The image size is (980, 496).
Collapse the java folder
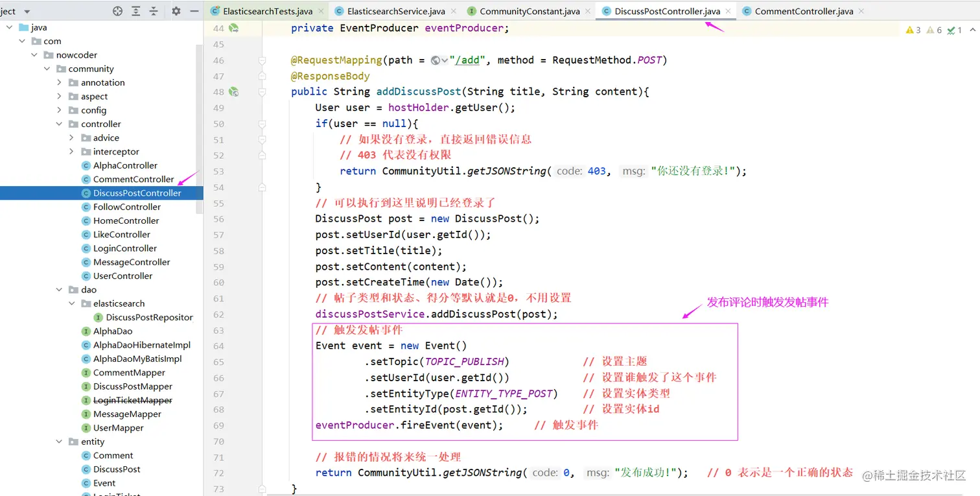(x=10, y=27)
